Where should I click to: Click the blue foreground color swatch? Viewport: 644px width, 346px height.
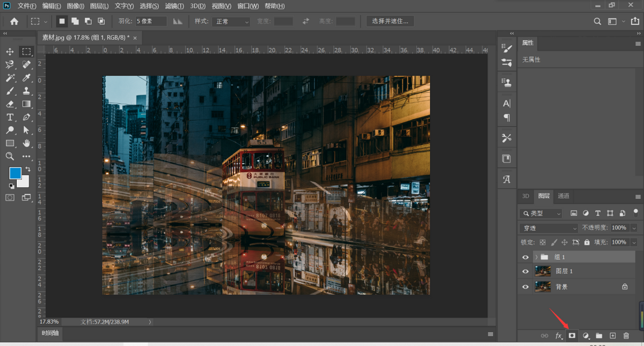(x=15, y=173)
